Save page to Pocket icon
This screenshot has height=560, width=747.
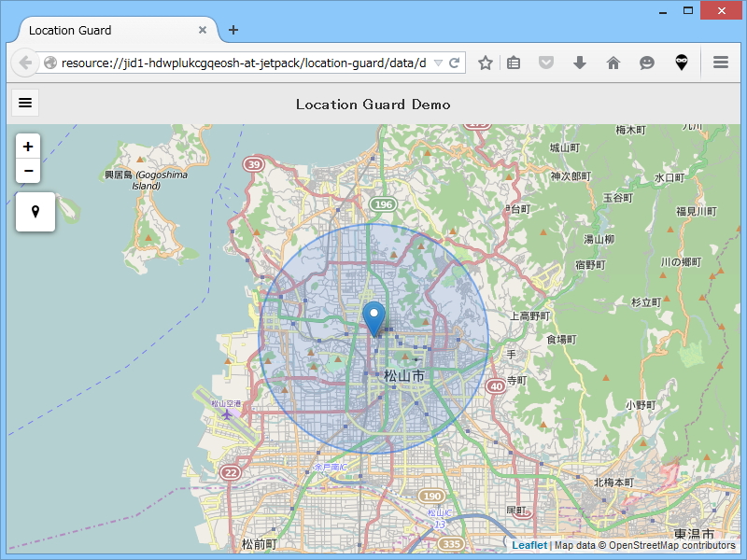coord(546,63)
